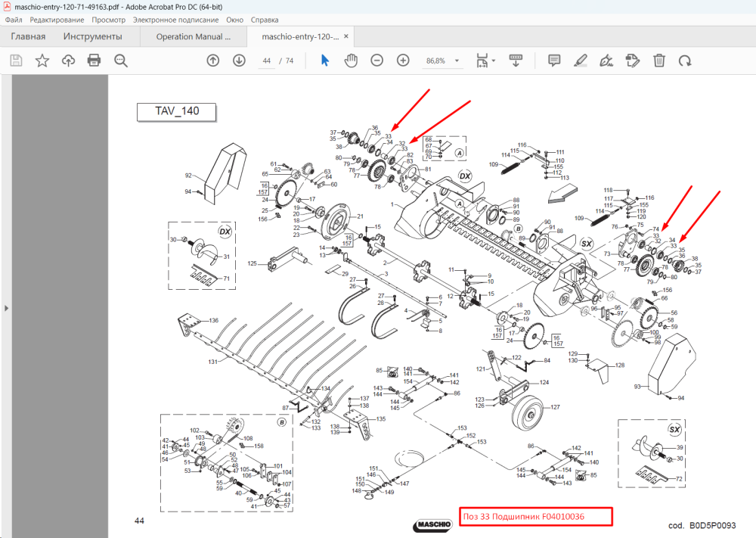Image resolution: width=756 pixels, height=538 pixels.
Task: Click the page number field showing 44
Action: tap(267, 61)
